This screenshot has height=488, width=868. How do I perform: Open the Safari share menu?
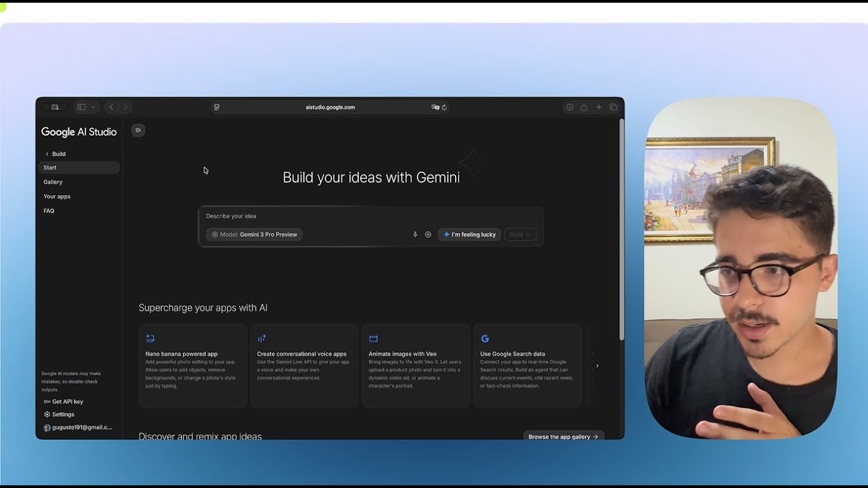584,107
